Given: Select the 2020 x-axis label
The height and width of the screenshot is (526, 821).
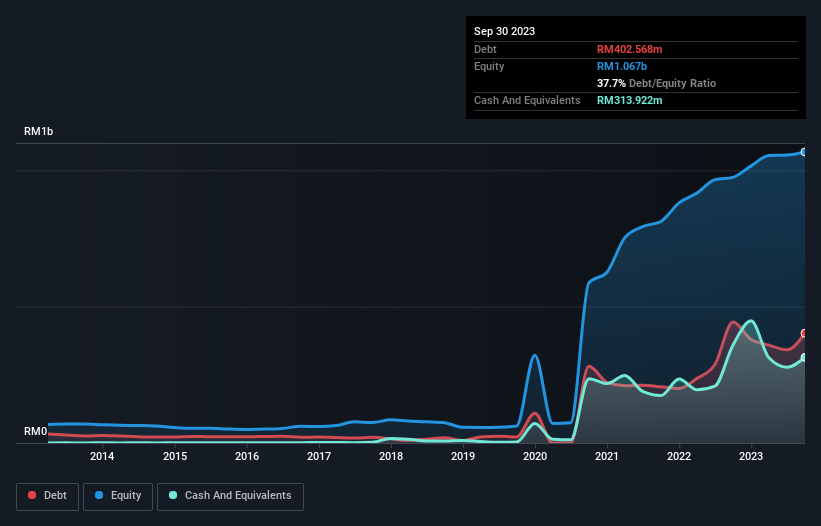Looking at the screenshot, I should 535,456.
